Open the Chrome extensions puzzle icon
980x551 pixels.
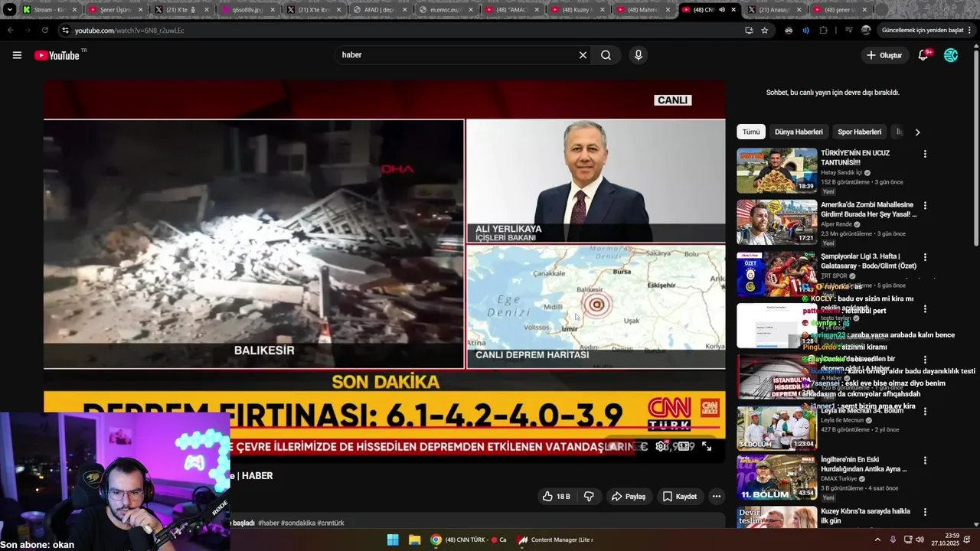(823, 31)
